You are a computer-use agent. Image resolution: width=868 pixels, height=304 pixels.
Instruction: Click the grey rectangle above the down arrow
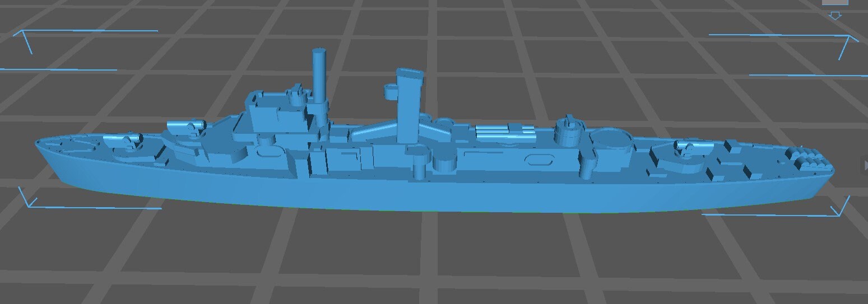click(835, 2)
